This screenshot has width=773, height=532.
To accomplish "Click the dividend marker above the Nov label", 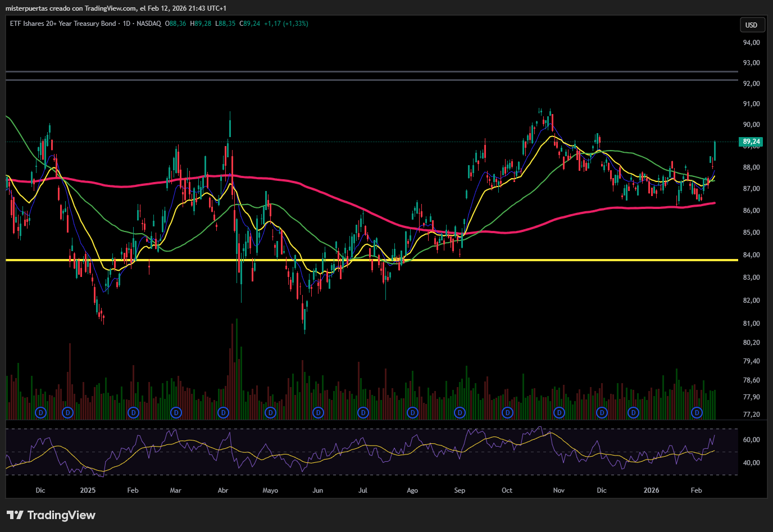I will coord(559,412).
